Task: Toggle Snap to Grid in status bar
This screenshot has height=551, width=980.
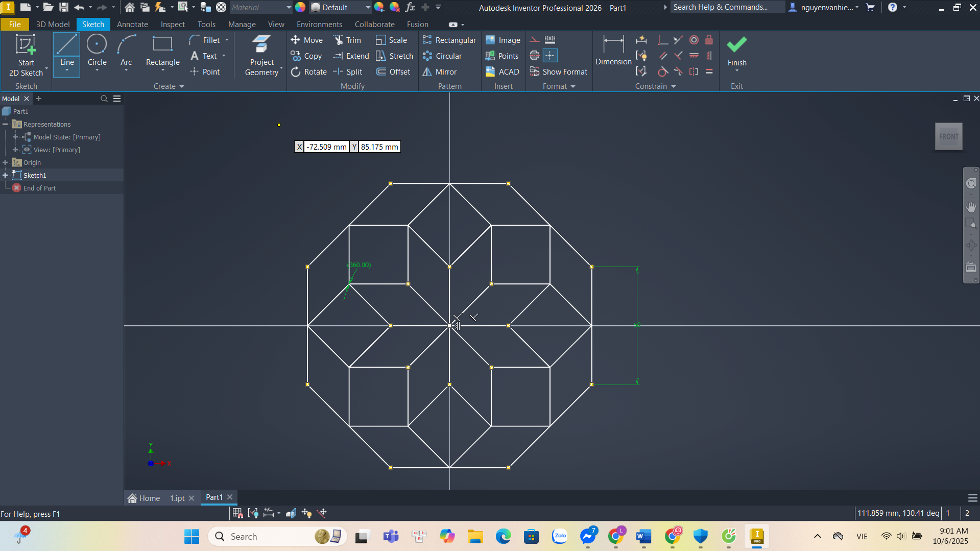Action: coord(237,513)
